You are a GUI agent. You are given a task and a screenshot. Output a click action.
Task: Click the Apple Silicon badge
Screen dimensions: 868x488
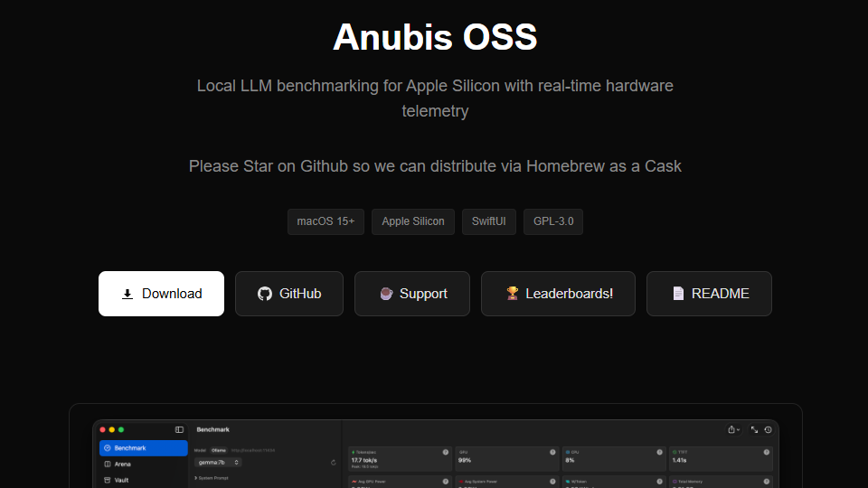(x=413, y=221)
